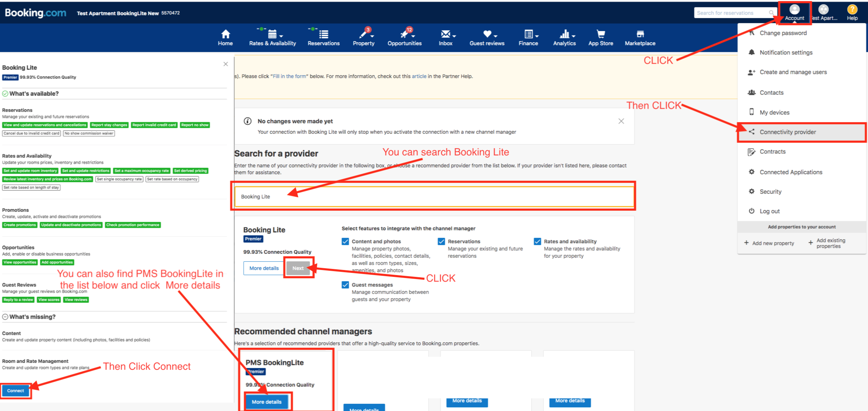Image resolution: width=868 pixels, height=411 pixels.
Task: Open the Marketplace shop icon
Action: click(x=640, y=34)
